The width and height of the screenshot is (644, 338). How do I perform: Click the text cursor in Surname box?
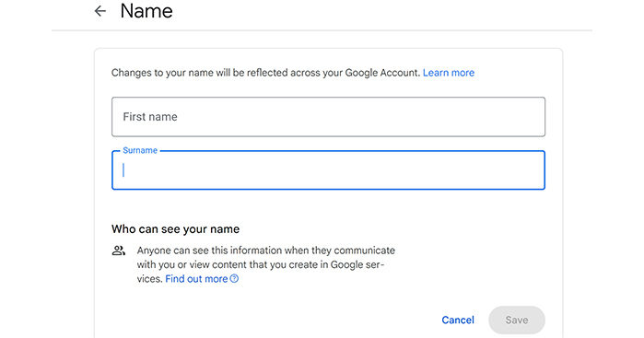click(x=123, y=170)
